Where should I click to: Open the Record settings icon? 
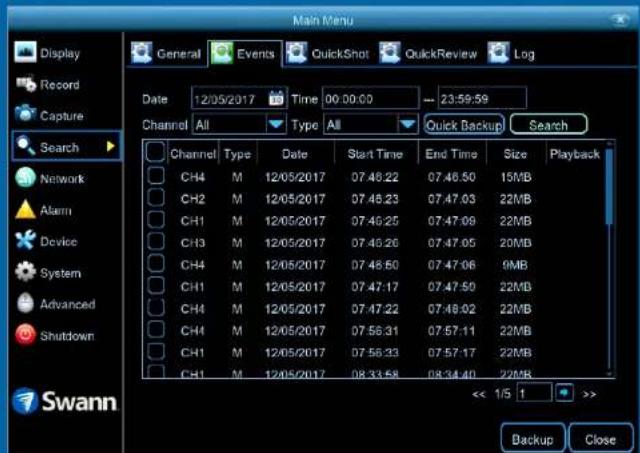pos(26,84)
